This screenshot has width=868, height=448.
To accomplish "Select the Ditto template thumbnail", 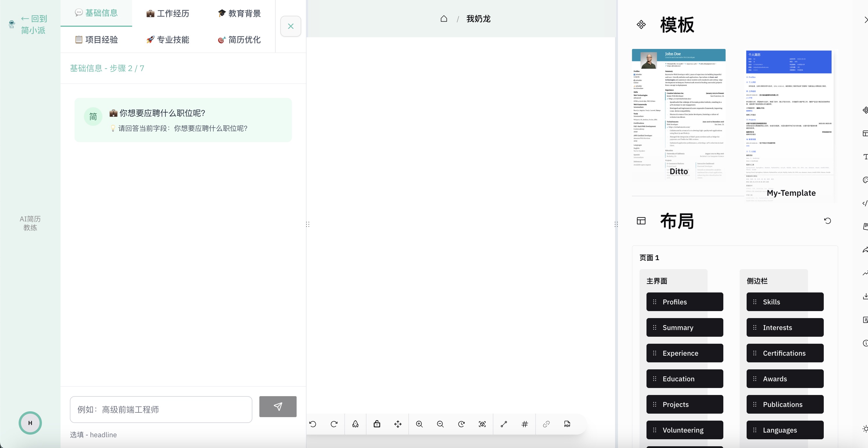I will [679, 114].
